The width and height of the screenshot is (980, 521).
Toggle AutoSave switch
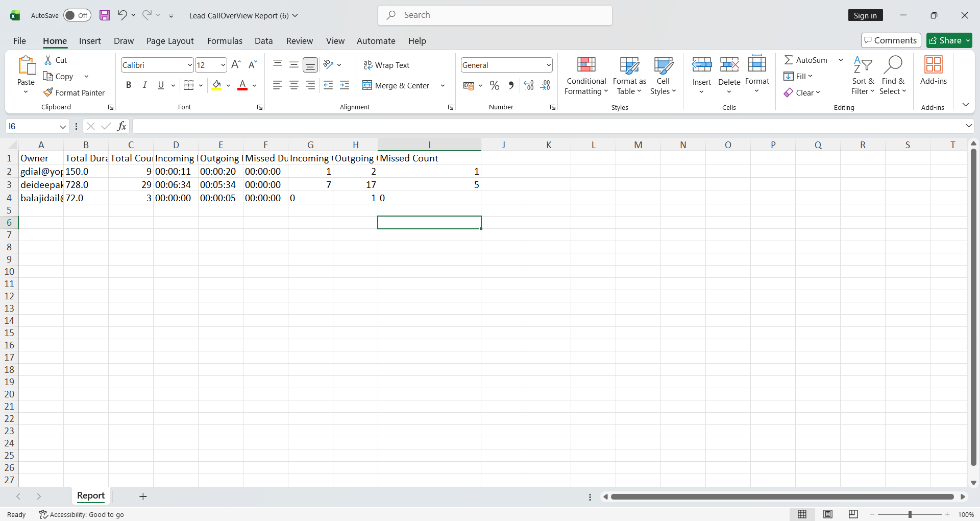click(x=77, y=15)
